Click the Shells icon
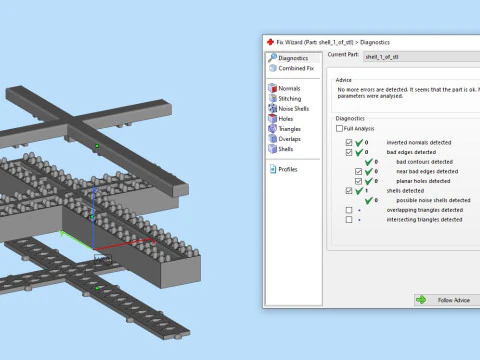This screenshot has width=480, height=360. [x=273, y=149]
